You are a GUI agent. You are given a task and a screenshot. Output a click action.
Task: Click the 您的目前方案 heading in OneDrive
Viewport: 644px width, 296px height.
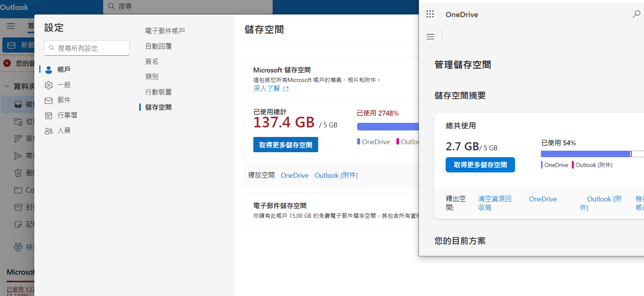(x=460, y=241)
